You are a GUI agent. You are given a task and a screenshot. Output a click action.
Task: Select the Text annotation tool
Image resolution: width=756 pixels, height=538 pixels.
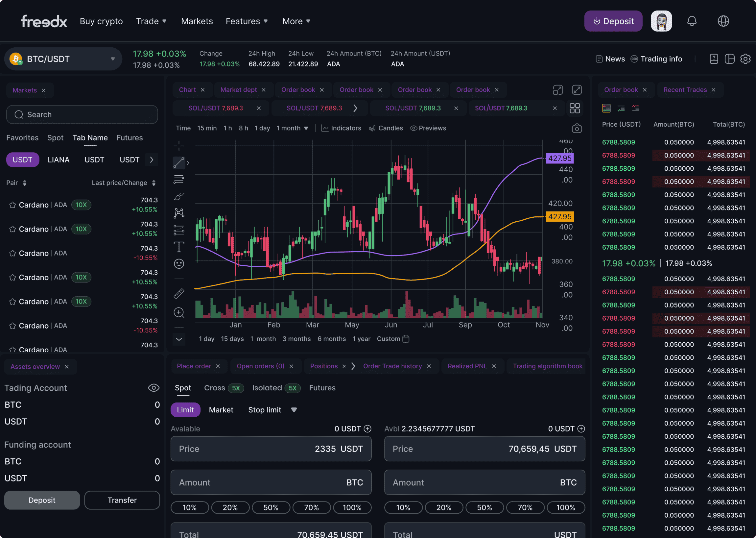click(179, 247)
